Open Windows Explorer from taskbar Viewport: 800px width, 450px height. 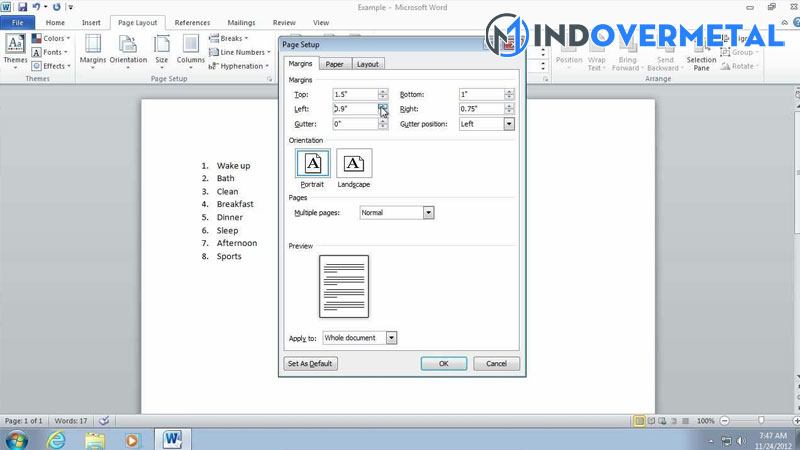tap(95, 439)
